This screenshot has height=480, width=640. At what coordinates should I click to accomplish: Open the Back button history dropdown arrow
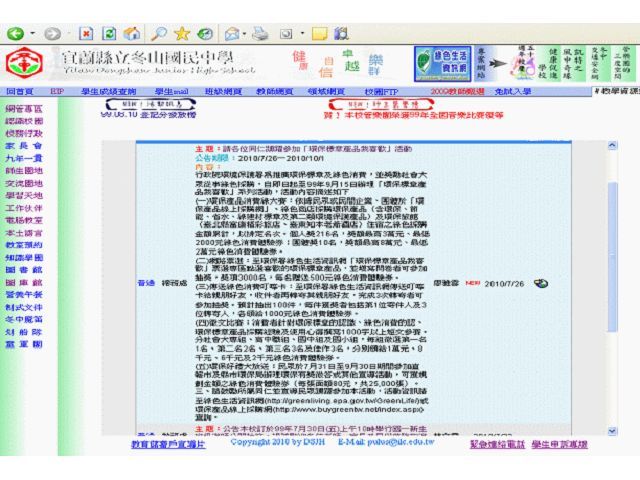click(31, 34)
